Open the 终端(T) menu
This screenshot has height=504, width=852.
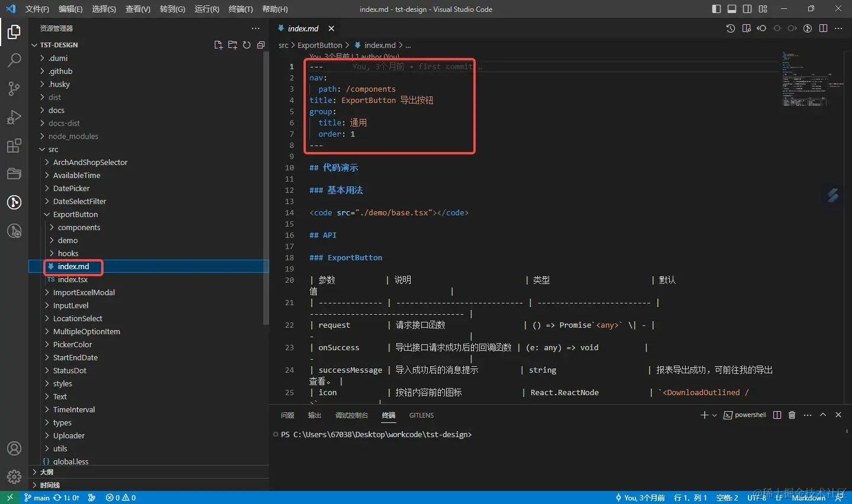[240, 9]
